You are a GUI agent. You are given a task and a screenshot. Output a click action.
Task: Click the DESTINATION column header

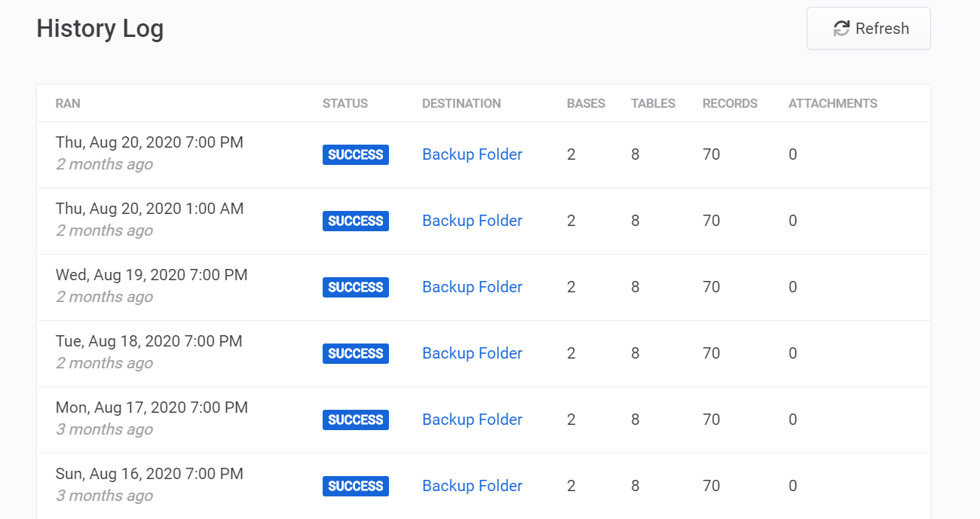tap(461, 103)
